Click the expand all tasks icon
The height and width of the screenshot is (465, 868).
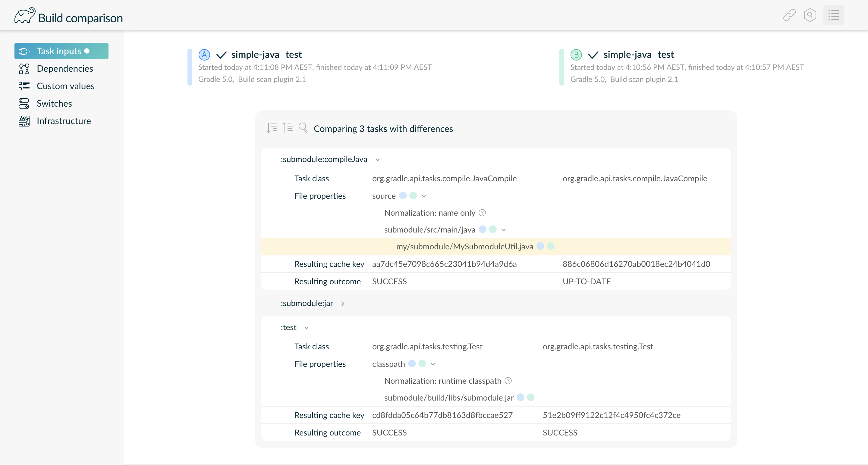(272, 128)
